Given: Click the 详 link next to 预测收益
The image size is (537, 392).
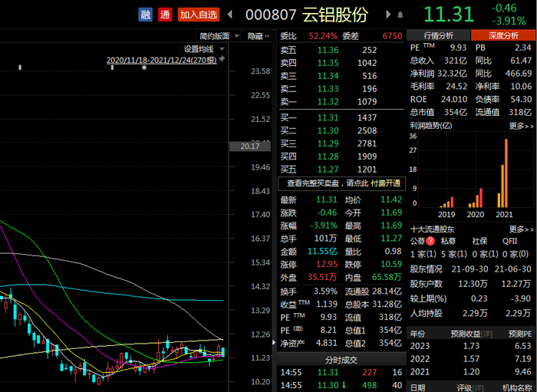Looking at the screenshot, I should pos(486,334).
